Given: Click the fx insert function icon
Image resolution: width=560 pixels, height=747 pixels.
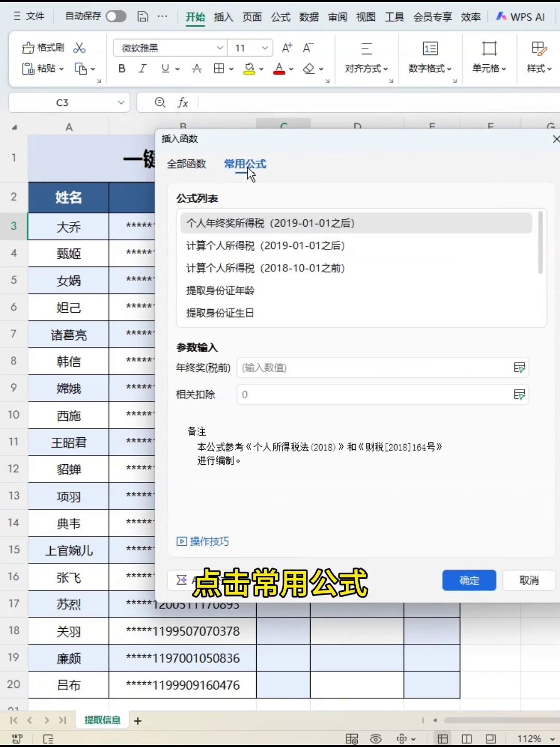Looking at the screenshot, I should pyautogui.click(x=183, y=103).
